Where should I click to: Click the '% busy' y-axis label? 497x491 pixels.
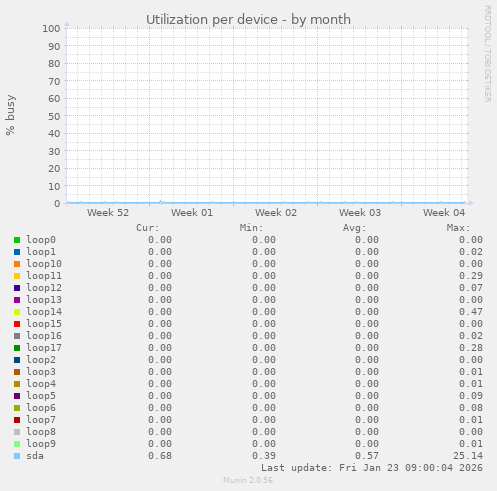pos(10,115)
